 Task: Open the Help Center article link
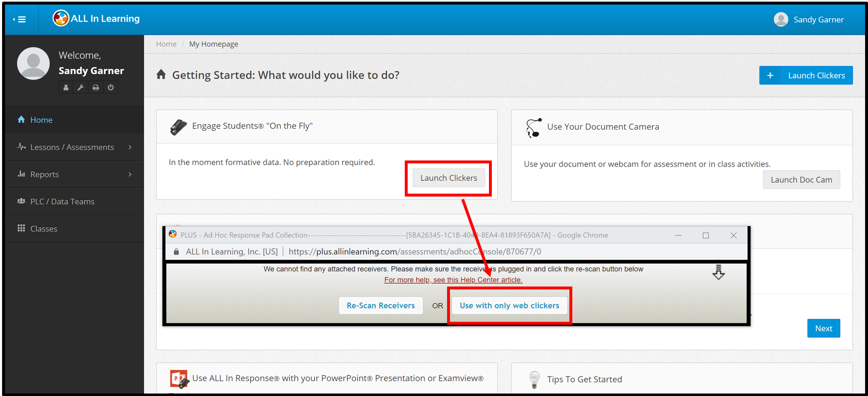[x=453, y=280]
